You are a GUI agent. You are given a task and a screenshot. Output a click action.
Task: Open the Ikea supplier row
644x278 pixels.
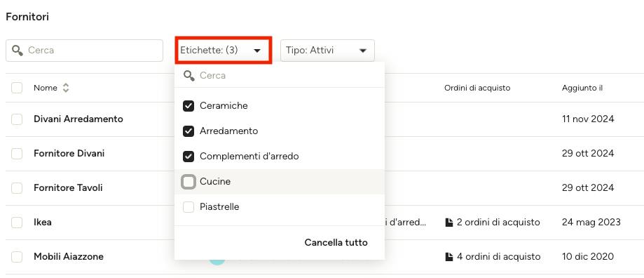pyautogui.click(x=43, y=223)
